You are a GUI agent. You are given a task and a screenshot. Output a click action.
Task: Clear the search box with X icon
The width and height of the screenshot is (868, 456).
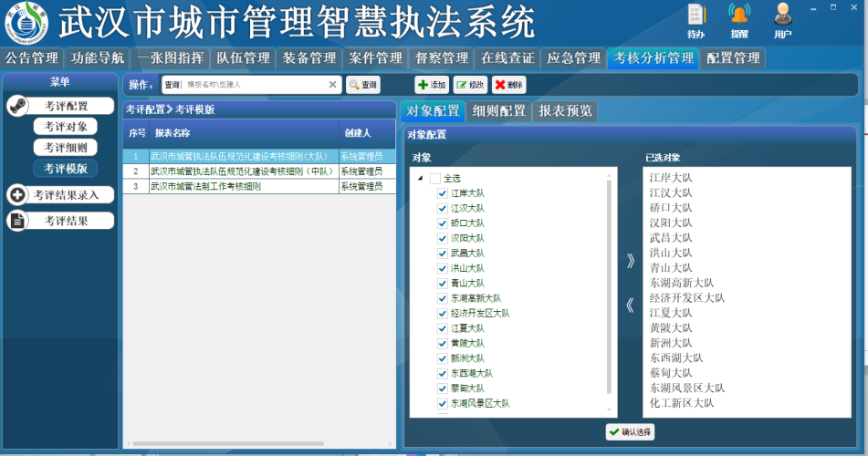click(x=333, y=85)
